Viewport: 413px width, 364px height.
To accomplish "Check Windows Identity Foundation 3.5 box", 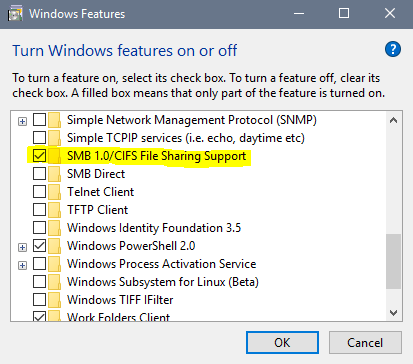I will point(39,228).
